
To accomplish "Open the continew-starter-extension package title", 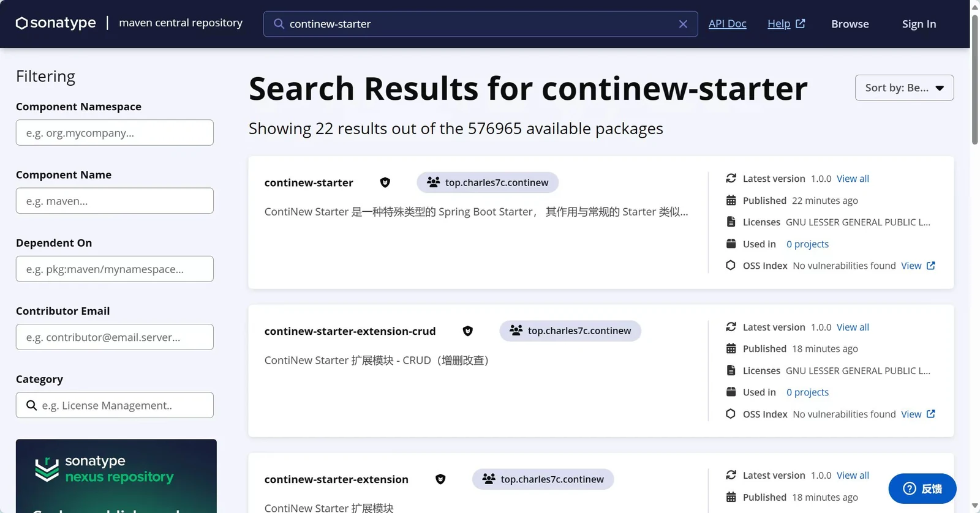I will point(336,479).
